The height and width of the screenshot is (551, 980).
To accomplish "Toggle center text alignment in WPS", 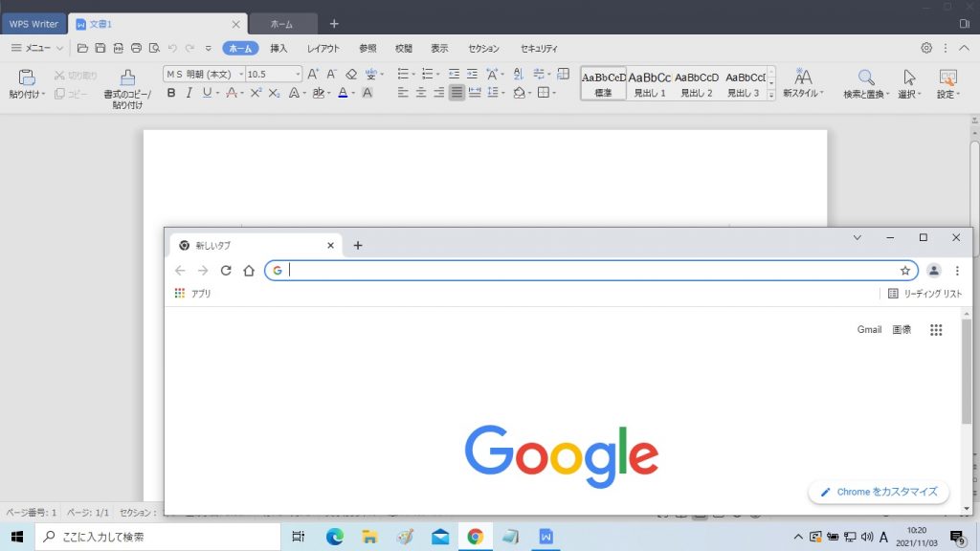I will [421, 93].
